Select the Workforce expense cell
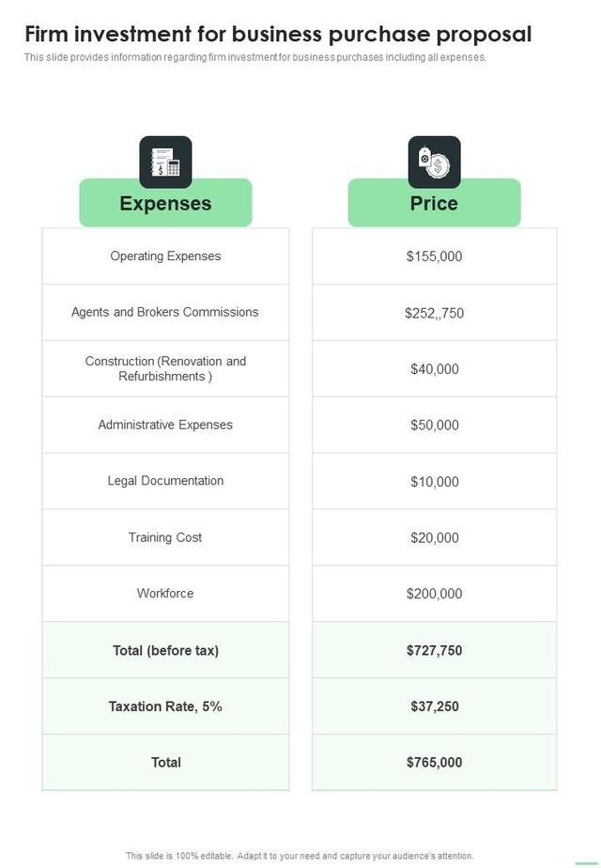The width and height of the screenshot is (601, 868). coord(165,594)
